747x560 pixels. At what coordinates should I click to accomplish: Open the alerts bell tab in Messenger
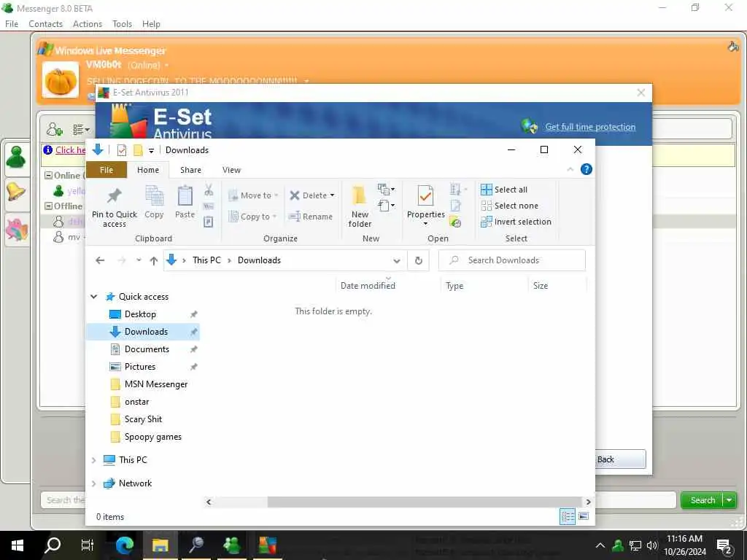tap(16, 192)
